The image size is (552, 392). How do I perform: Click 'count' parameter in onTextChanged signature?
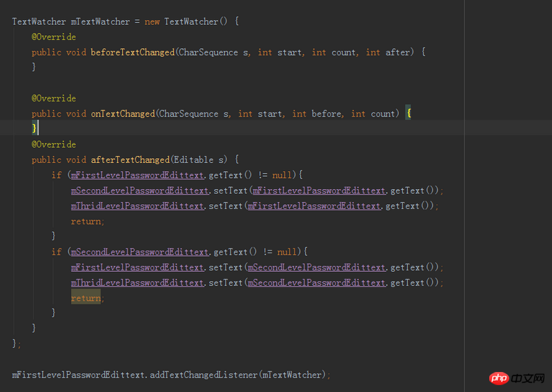383,114
